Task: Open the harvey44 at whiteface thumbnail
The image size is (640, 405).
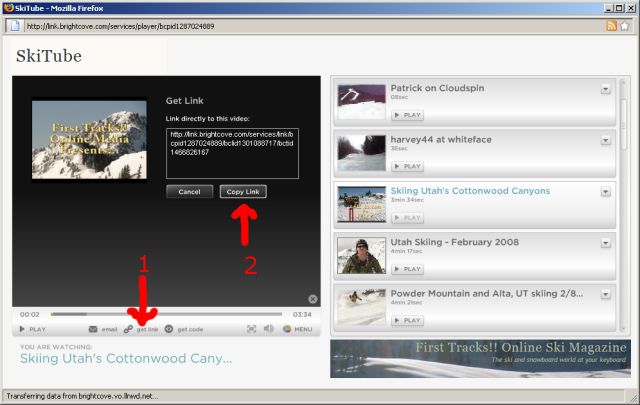Action: [x=362, y=153]
